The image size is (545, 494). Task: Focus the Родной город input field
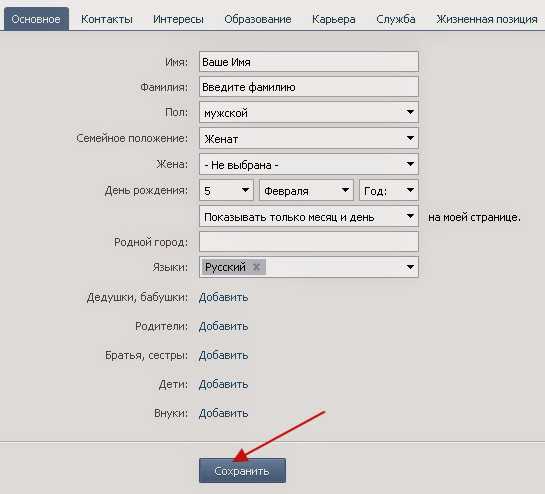(x=309, y=242)
